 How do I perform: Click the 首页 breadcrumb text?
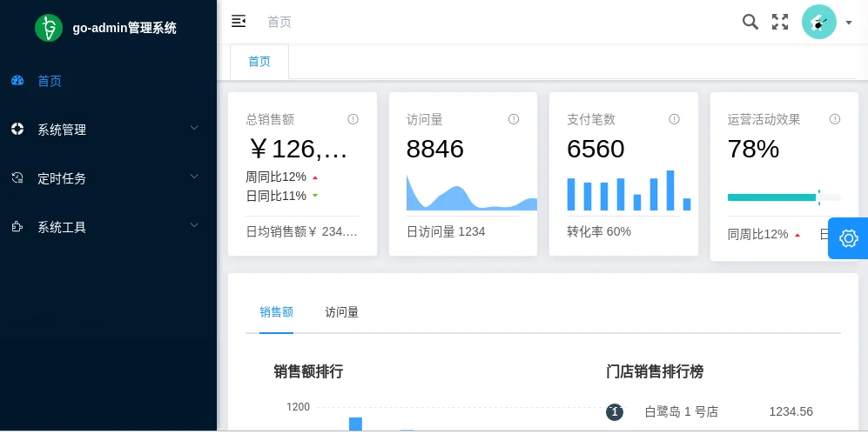(279, 22)
